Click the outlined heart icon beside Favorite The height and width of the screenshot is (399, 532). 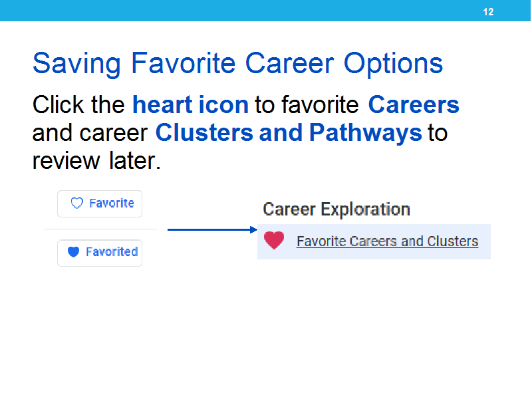point(76,203)
